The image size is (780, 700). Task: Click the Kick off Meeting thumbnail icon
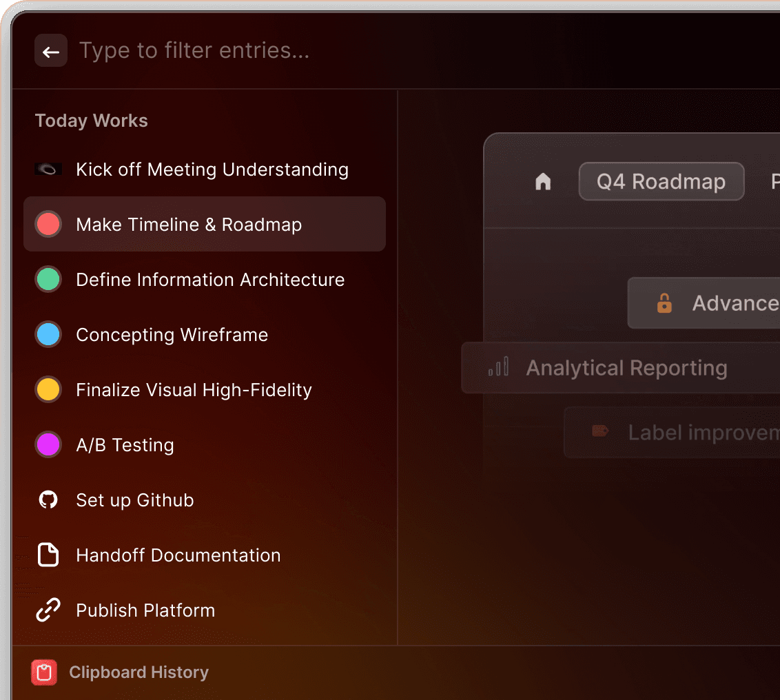48,169
